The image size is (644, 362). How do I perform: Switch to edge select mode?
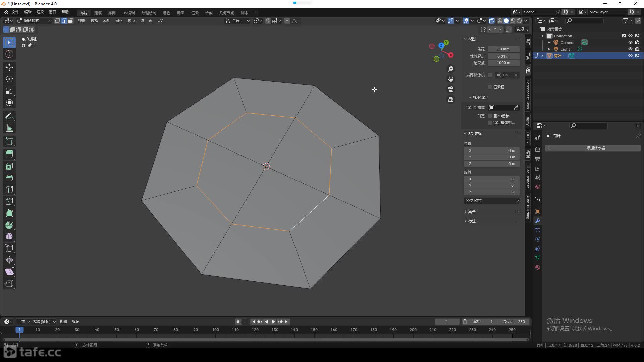coord(64,21)
